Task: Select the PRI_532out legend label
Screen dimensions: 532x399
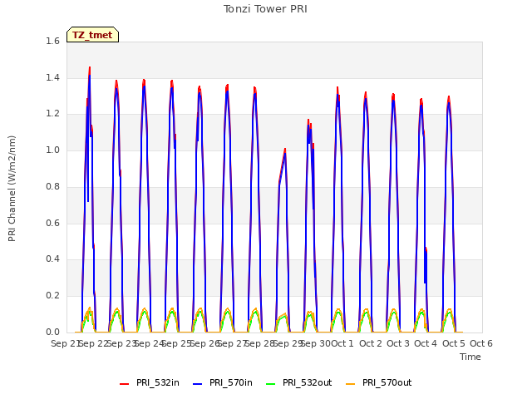Action: [x=307, y=383]
